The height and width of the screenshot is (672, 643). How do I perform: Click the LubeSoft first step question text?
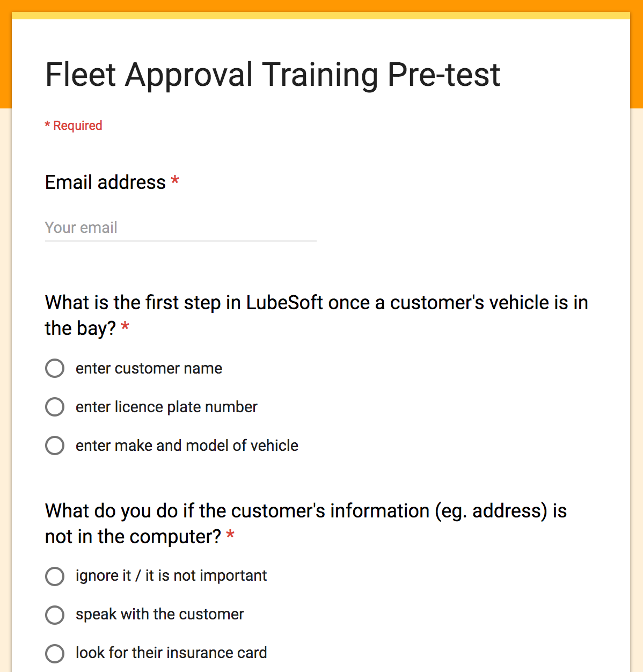tap(317, 316)
